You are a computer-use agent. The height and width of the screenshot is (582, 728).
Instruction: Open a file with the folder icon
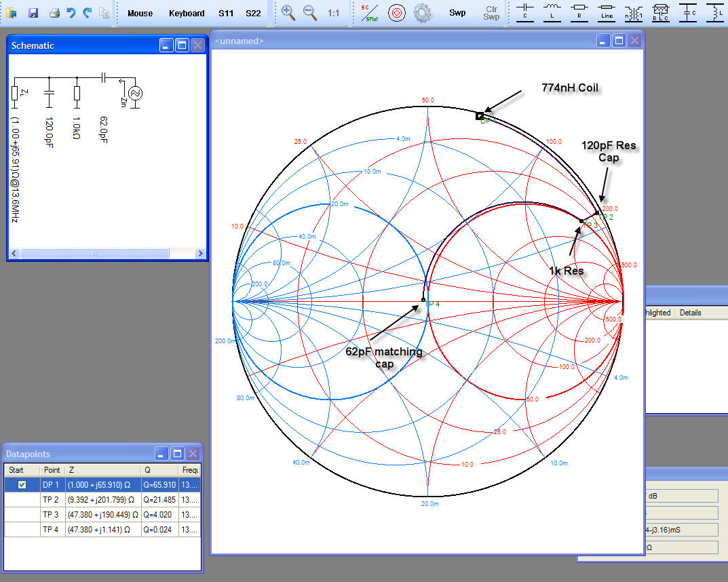(12, 13)
